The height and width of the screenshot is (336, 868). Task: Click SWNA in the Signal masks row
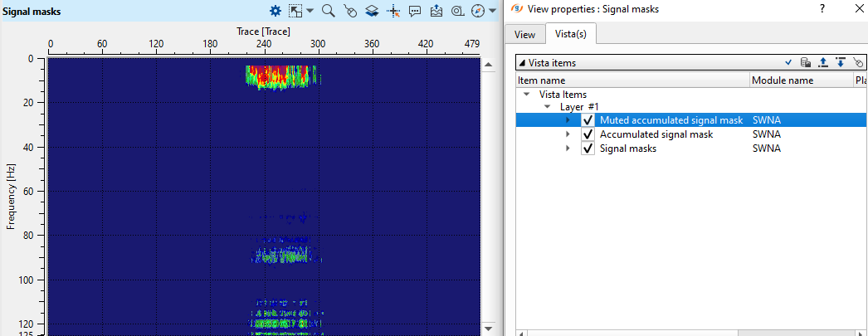tap(767, 149)
